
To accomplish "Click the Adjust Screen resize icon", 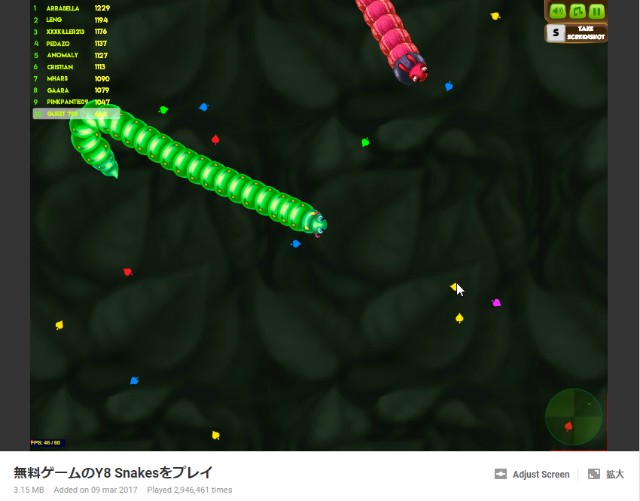I will point(501,474).
